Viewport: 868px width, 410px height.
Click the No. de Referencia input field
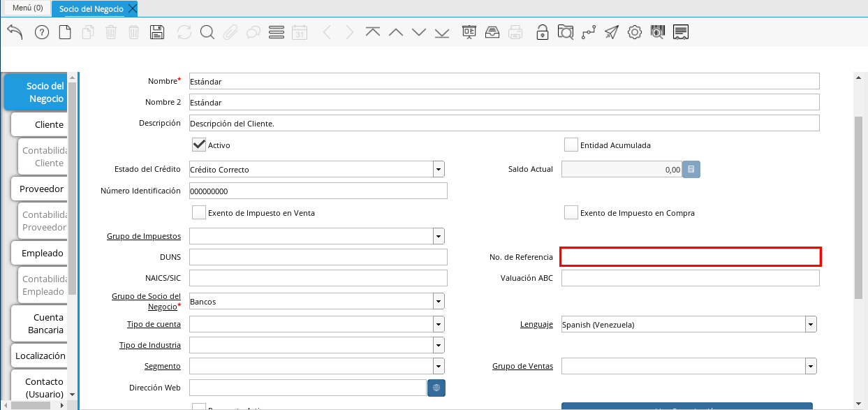691,257
